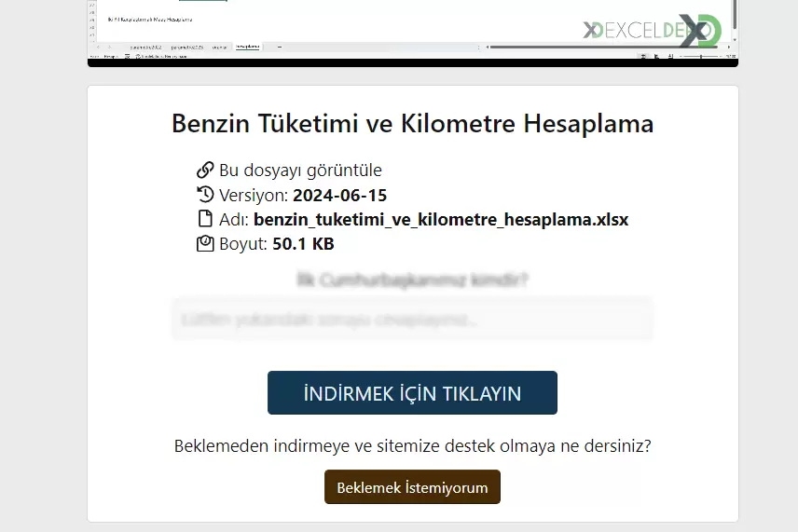Click the Beklemek İstemiyorum button

click(412, 486)
